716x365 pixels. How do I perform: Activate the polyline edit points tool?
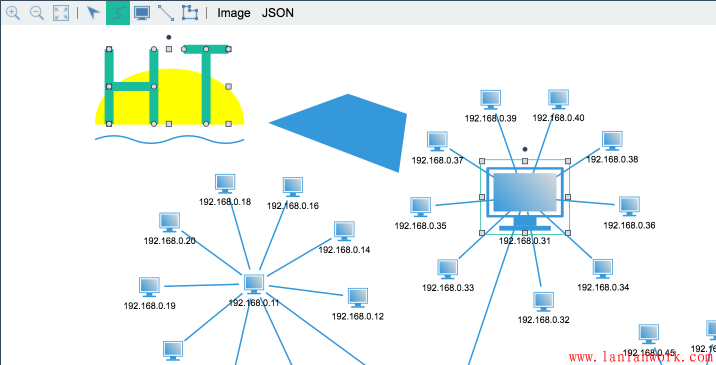190,13
